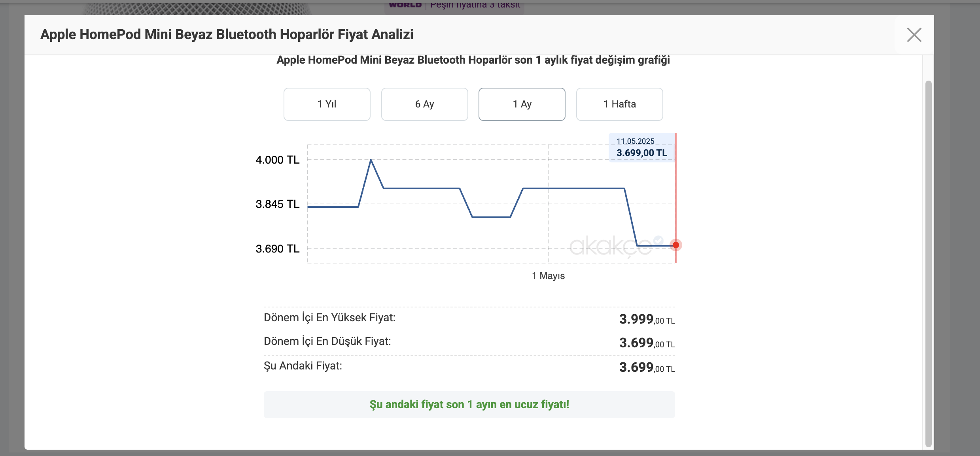
Task: Close the price analysis dialog
Action: pyautogui.click(x=914, y=35)
